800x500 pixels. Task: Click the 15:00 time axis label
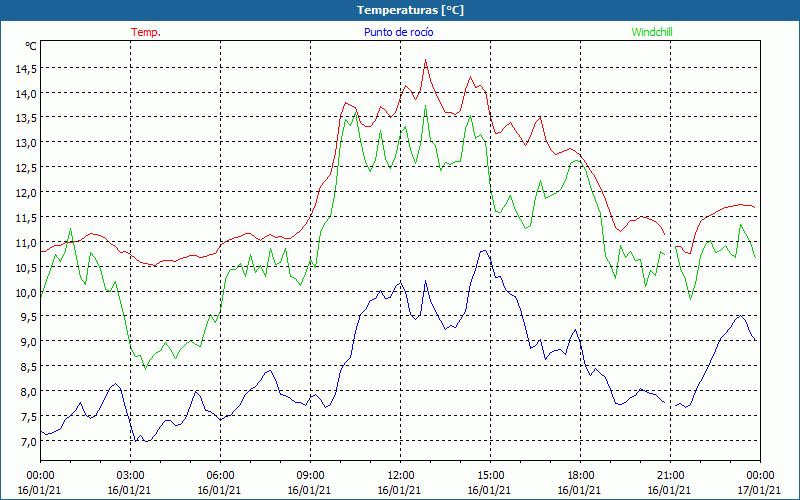(490, 476)
